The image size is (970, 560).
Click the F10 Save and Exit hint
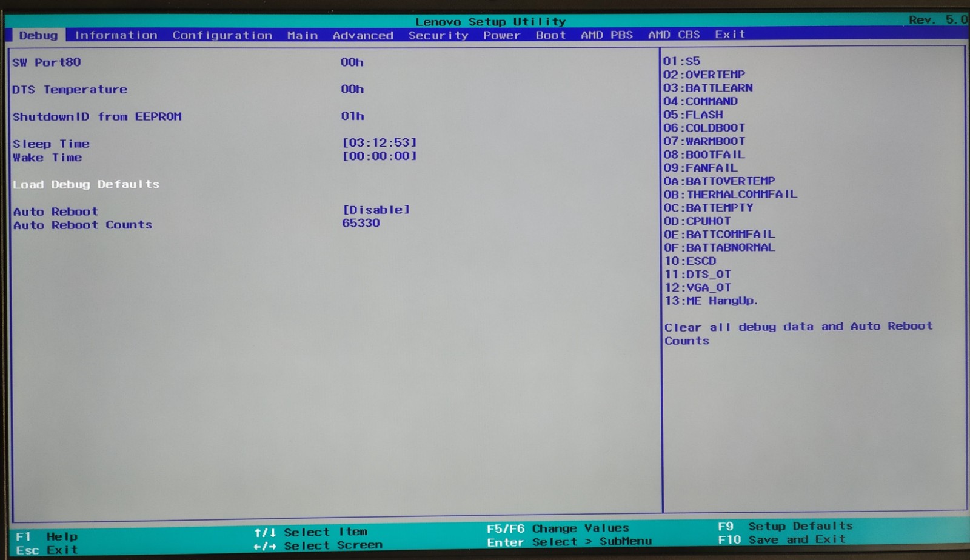pyautogui.click(x=781, y=539)
